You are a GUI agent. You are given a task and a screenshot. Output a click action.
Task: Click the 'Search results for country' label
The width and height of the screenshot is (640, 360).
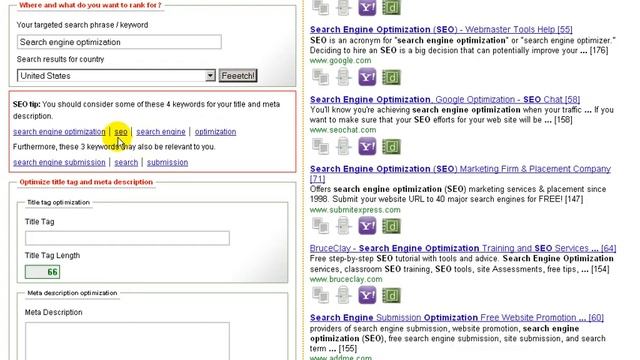[60, 59]
